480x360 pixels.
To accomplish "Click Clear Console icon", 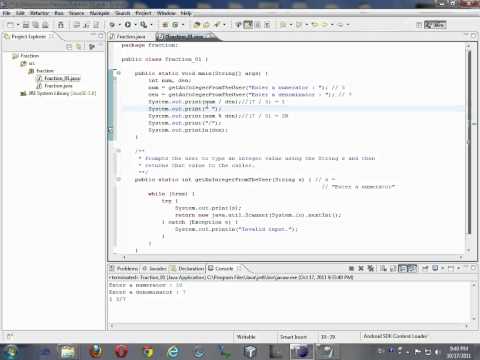I will [x=383, y=268].
